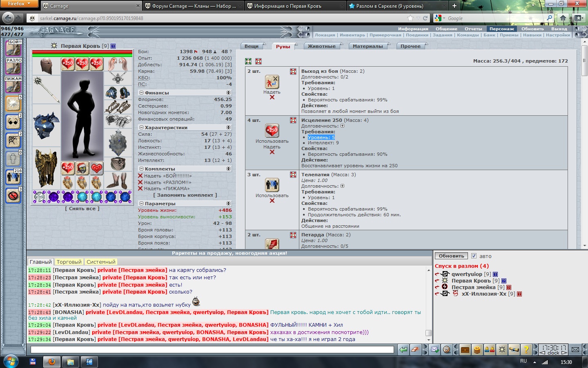The width and height of the screenshot is (588, 368).
Task: Click the green expand-all icon above rune list
Action: coord(248,61)
